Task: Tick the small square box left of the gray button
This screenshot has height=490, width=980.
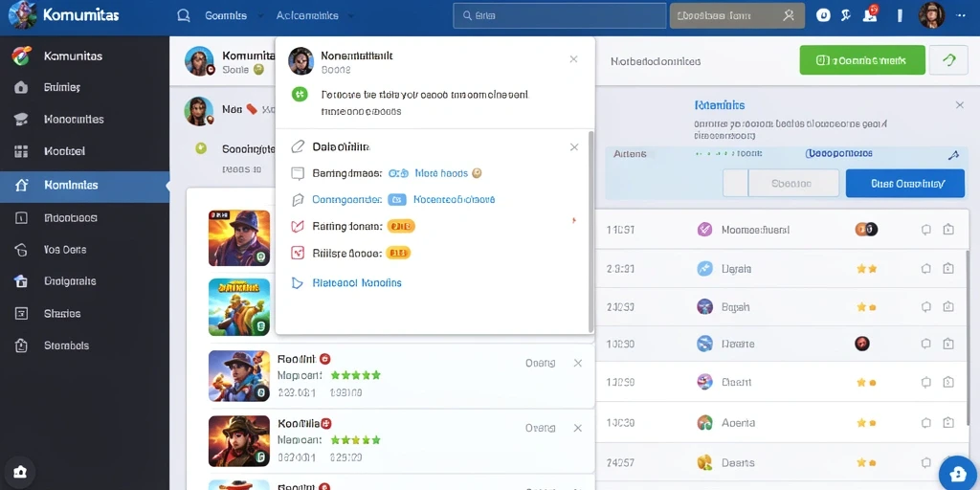Action: [x=735, y=183]
